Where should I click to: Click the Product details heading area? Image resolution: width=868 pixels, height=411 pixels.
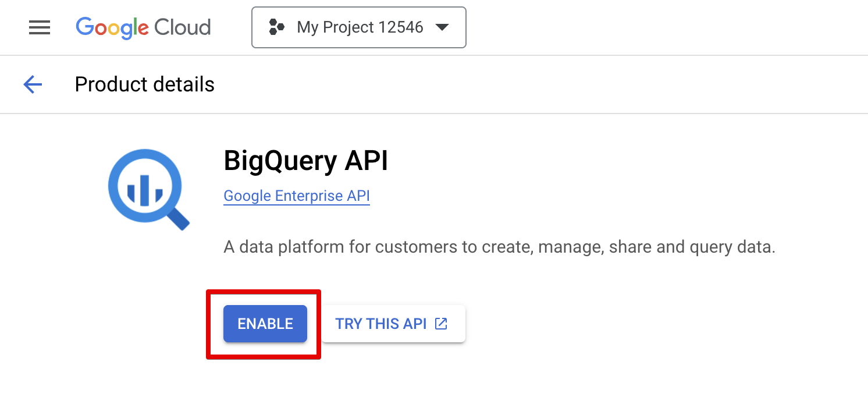[144, 84]
